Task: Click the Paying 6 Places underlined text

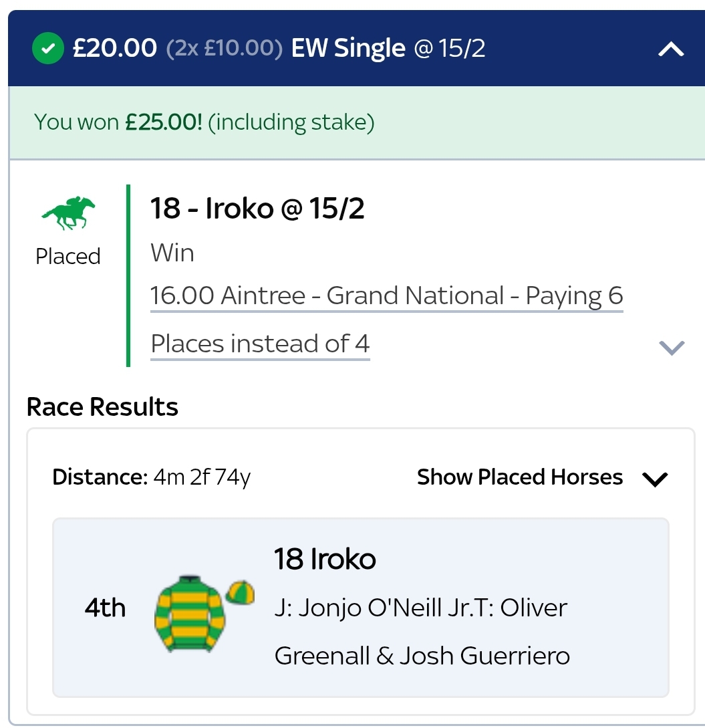Action: pyautogui.click(x=260, y=343)
